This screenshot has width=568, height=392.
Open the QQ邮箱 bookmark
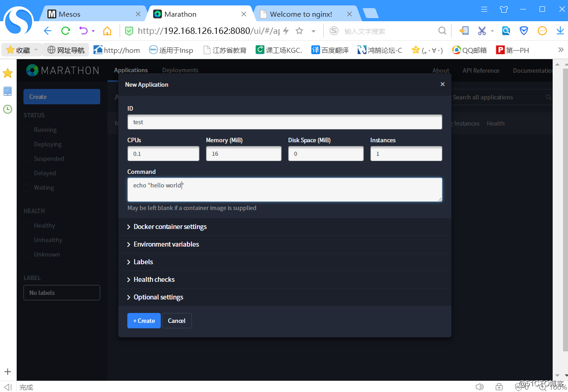coord(470,50)
